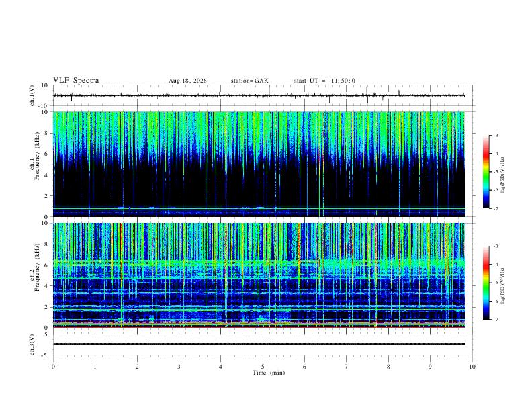This screenshot has width=532, height=411.
Task: Click the ch.1 spectrogram color scale bar
Action: (x=486, y=172)
